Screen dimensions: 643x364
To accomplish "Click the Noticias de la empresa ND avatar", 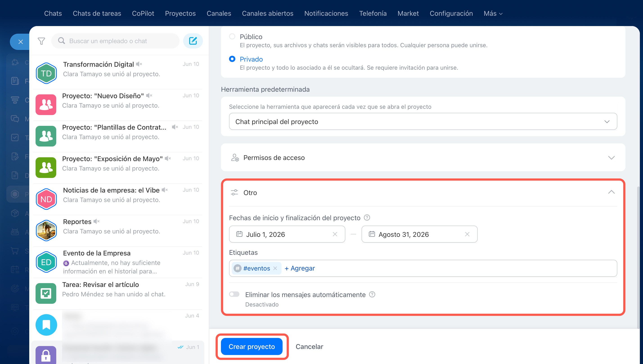I will [46, 199].
